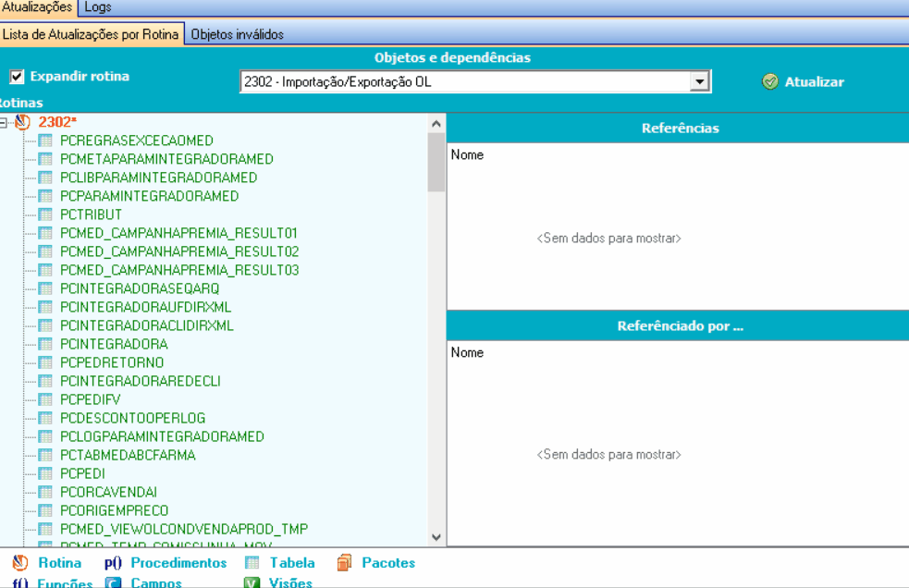
Task: Click the green check Atualizar icon
Action: 770,81
